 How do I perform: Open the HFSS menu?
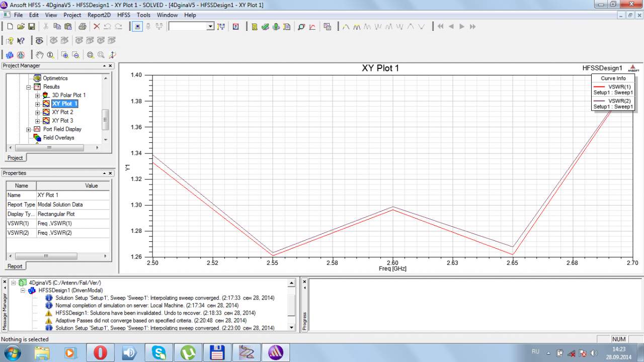point(123,15)
